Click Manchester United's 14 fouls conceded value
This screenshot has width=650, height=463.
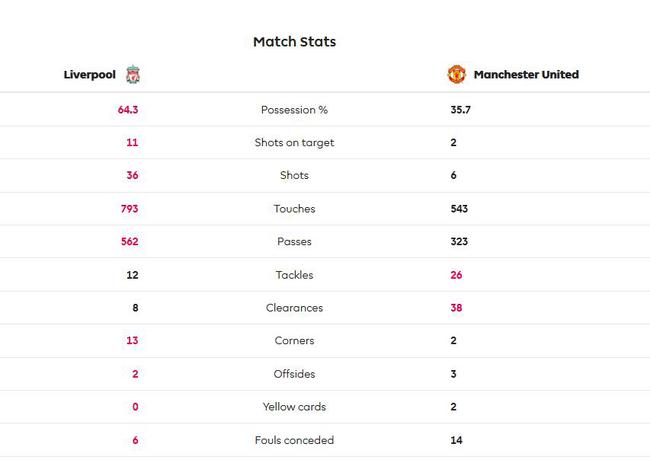[456, 440]
